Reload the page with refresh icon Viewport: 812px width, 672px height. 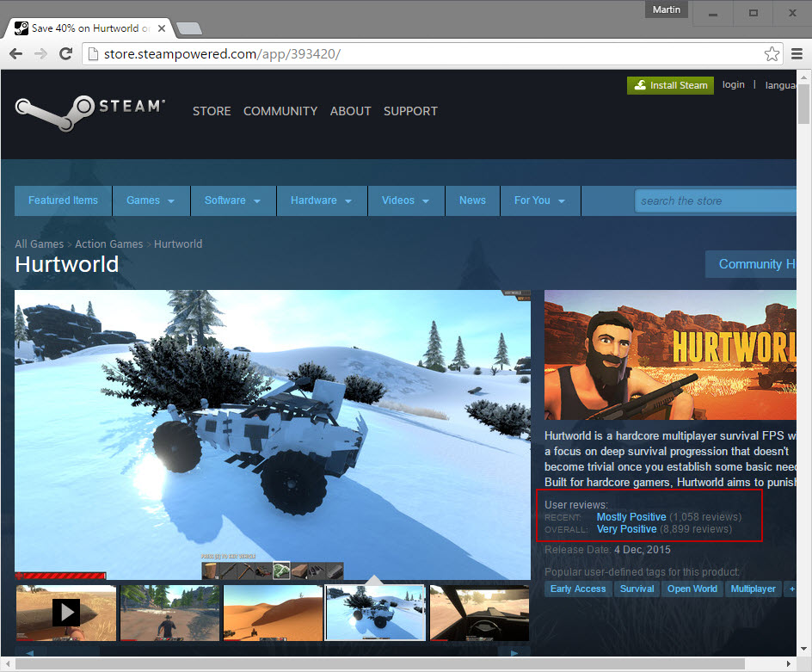coord(65,53)
